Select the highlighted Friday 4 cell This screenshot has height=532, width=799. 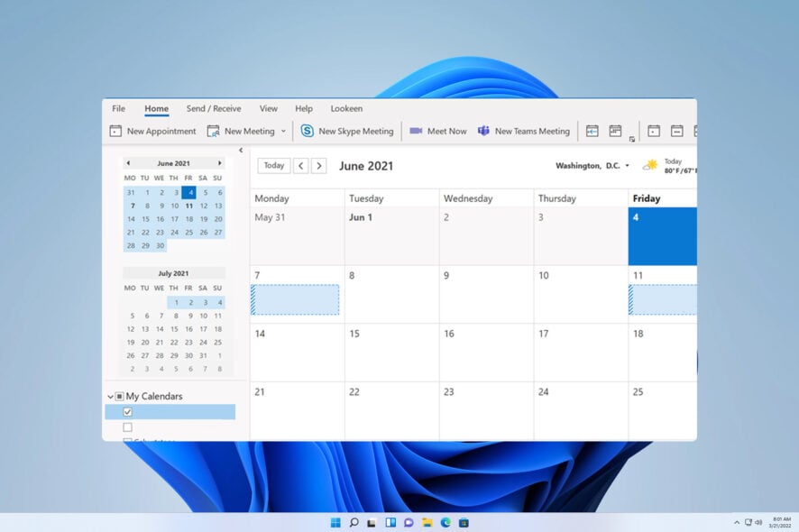[663, 236]
